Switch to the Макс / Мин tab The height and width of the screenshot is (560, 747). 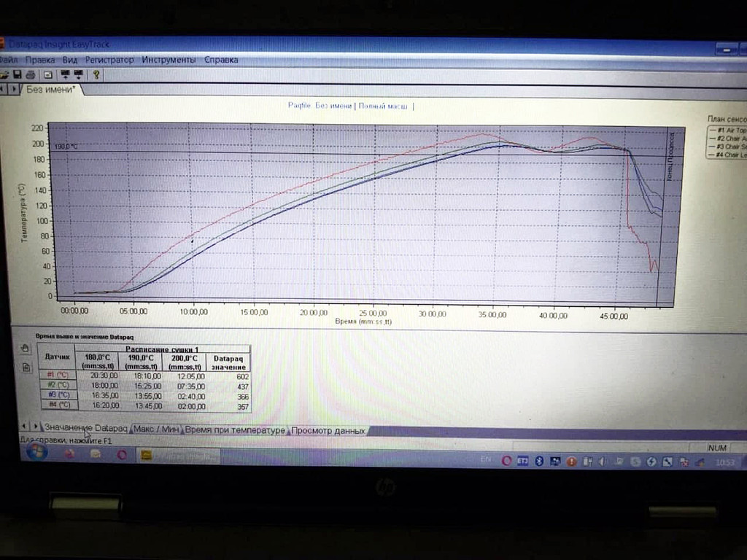(x=156, y=429)
